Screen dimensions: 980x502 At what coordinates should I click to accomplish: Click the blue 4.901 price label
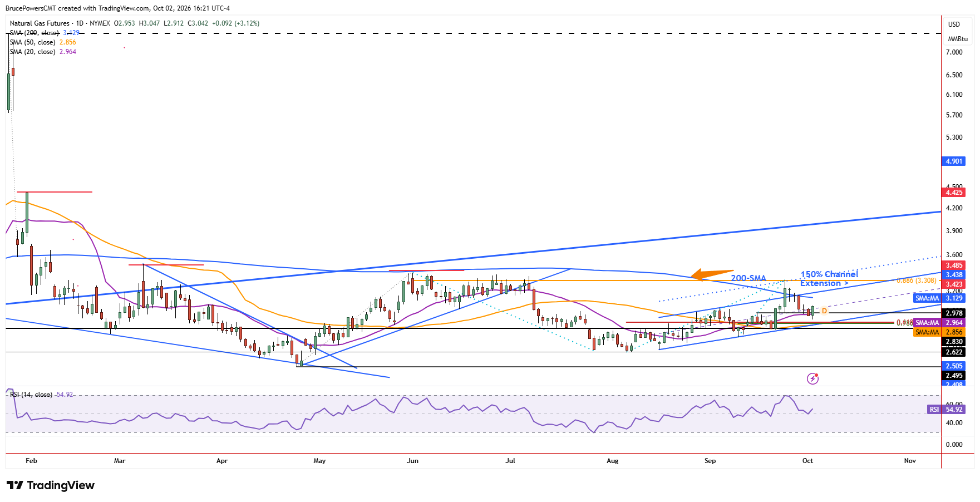pos(953,161)
